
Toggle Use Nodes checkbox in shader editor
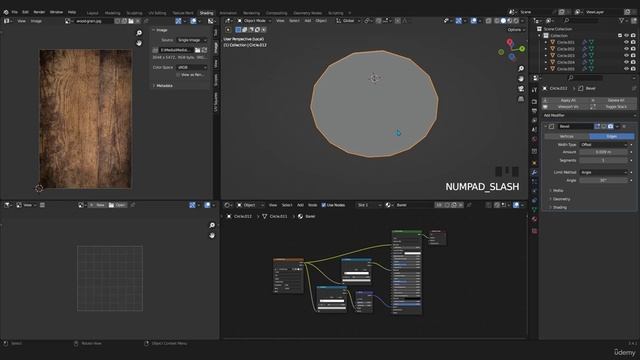(324, 205)
